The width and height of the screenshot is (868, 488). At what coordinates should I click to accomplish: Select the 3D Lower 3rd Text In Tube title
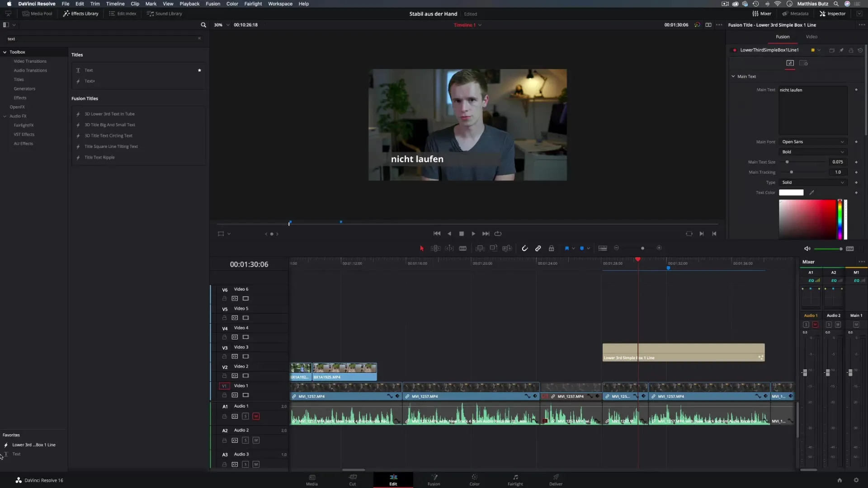click(x=109, y=114)
